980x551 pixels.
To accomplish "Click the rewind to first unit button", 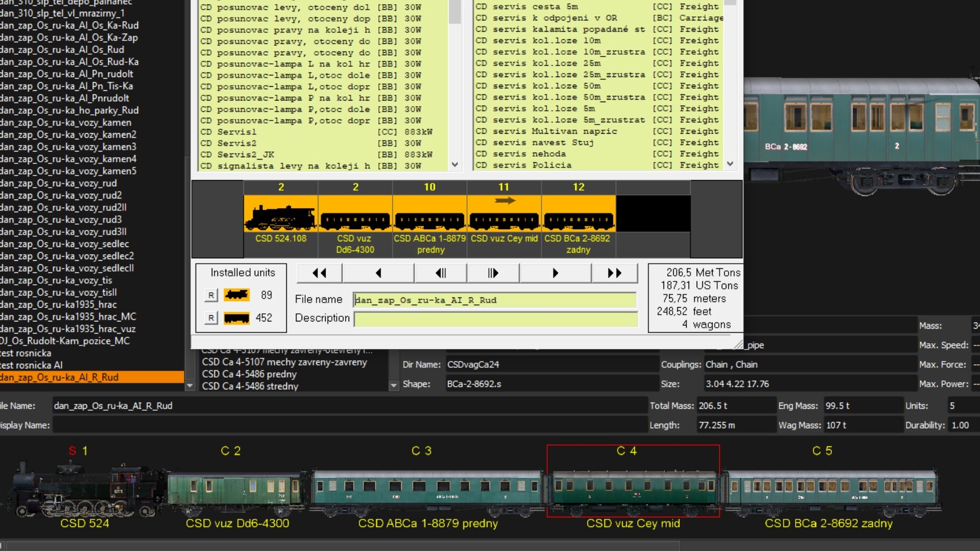I will [x=319, y=273].
